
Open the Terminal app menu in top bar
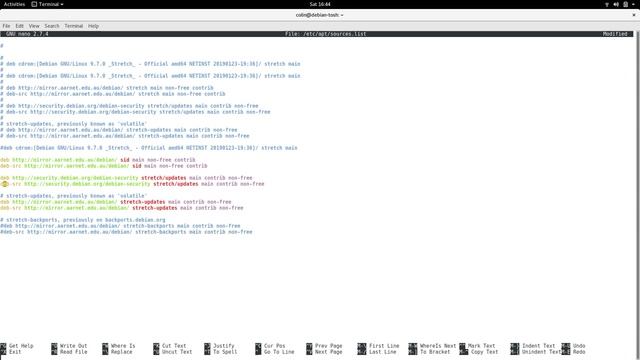point(47,4)
